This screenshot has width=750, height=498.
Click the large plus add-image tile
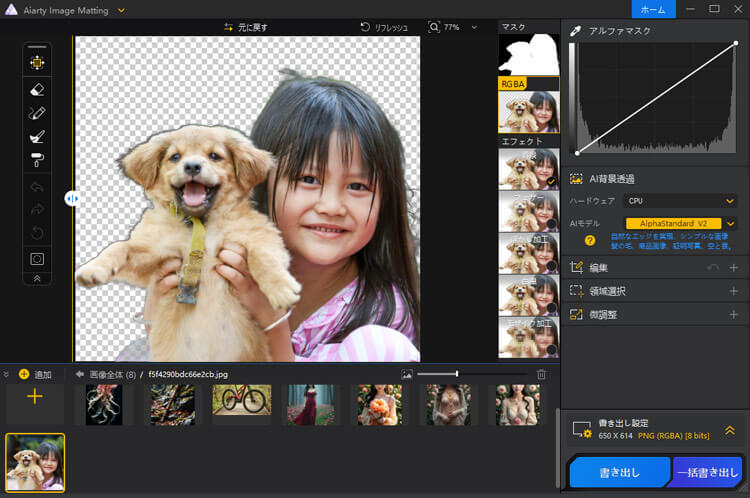pos(35,397)
